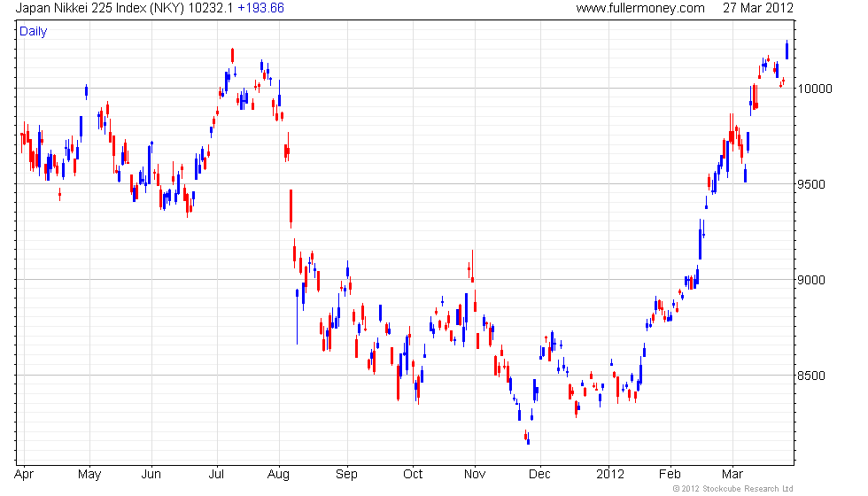
Task: Click the 'Dec' month label on the axis
Action: (539, 475)
